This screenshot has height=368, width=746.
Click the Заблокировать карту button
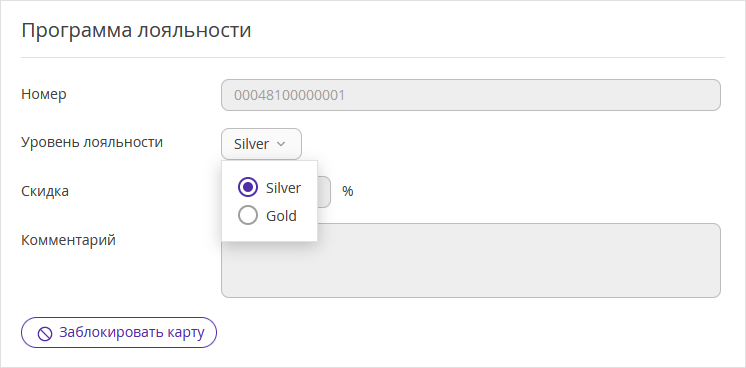(119, 333)
